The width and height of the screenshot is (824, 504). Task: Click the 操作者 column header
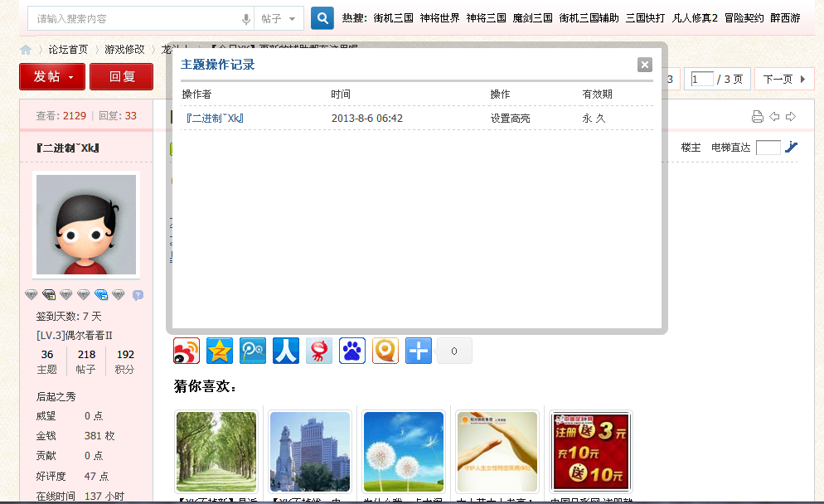pyautogui.click(x=196, y=94)
